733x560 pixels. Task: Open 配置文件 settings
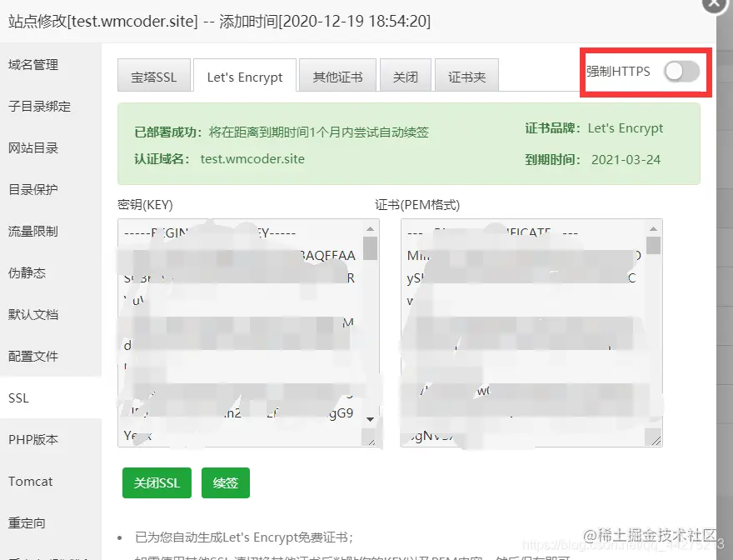click(36, 356)
